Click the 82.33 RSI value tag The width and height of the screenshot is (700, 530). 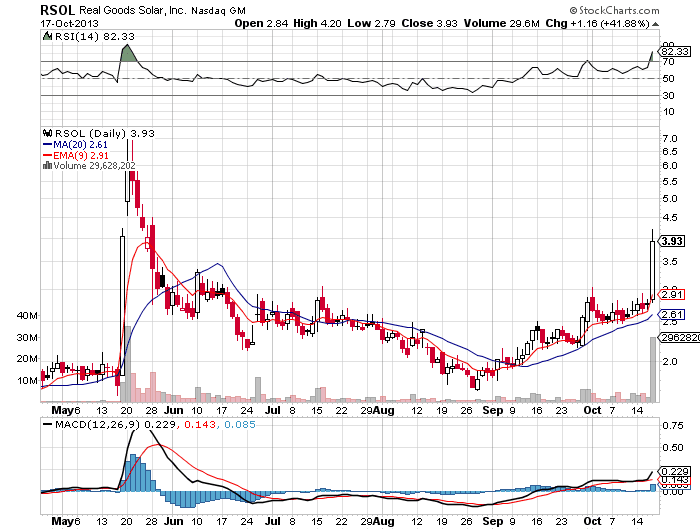675,52
